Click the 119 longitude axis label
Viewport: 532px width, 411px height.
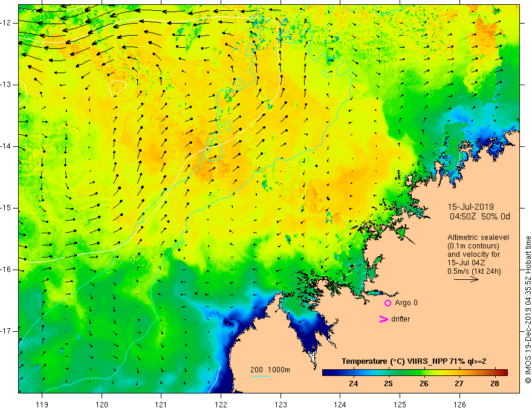(x=42, y=404)
